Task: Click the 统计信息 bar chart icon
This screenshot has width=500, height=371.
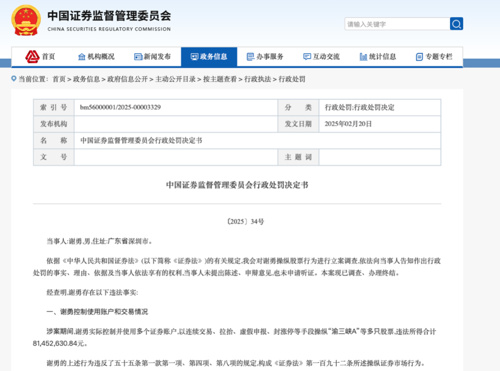Action: coord(363,57)
